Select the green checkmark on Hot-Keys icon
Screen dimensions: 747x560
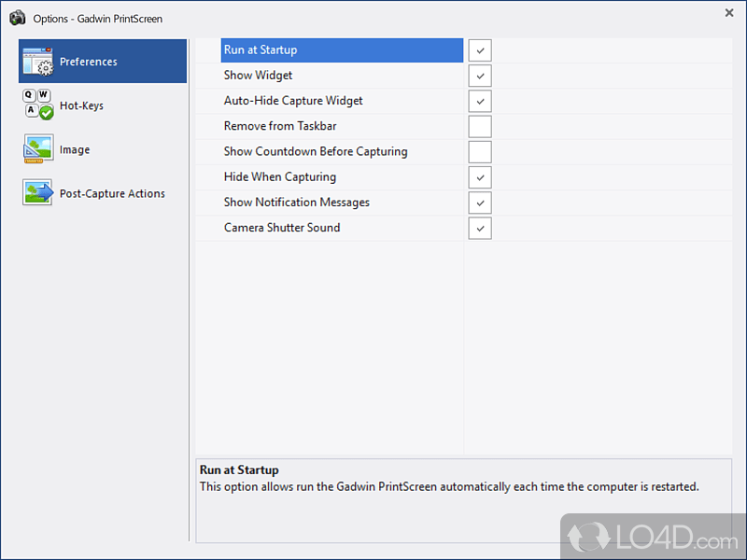click(47, 112)
